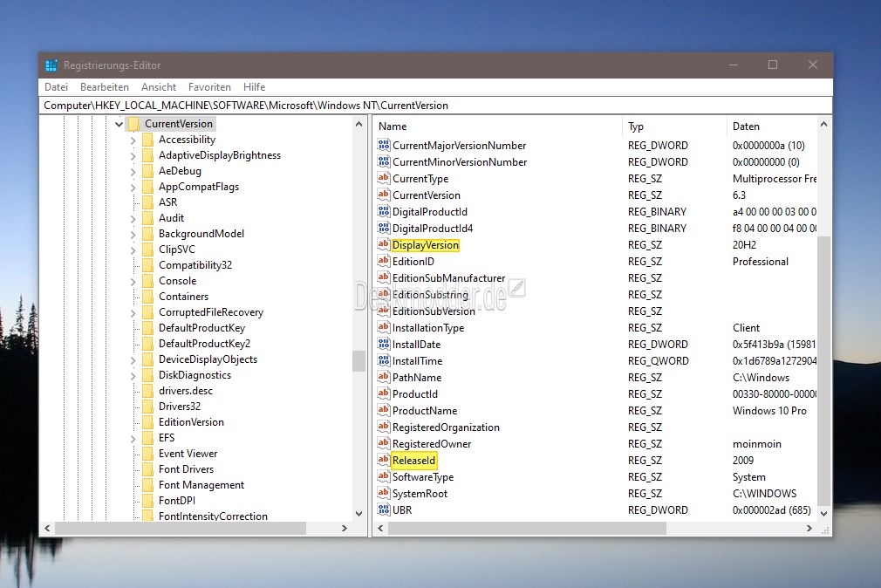Viewport: 881px width, 588px height.
Task: Click the CurrentMajorVersionNumber DWORD icon
Action: point(384,145)
